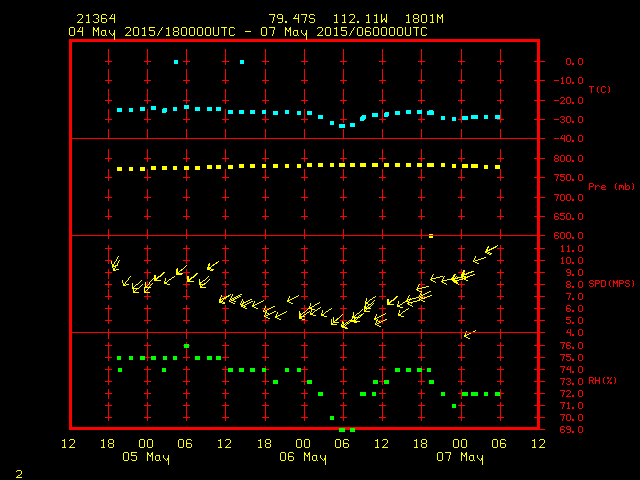Viewport: 640px width, 480px height.
Task: Click the 71.0 humidity tick value
Action: (571, 406)
